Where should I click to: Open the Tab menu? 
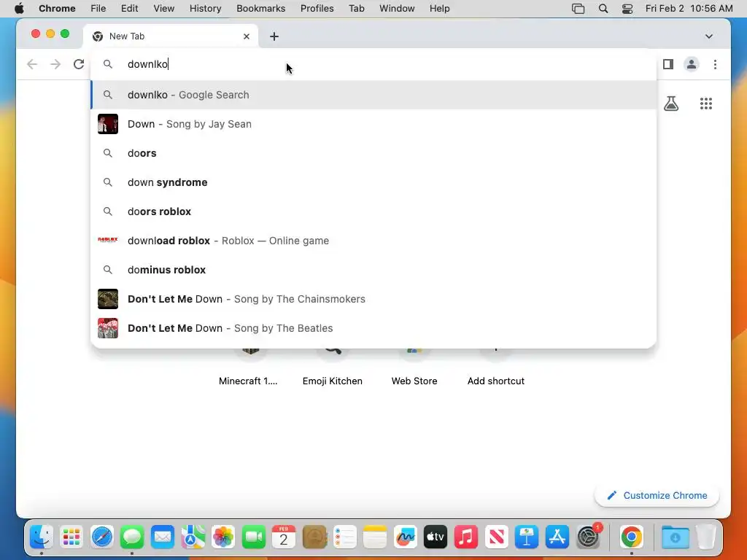pos(356,9)
